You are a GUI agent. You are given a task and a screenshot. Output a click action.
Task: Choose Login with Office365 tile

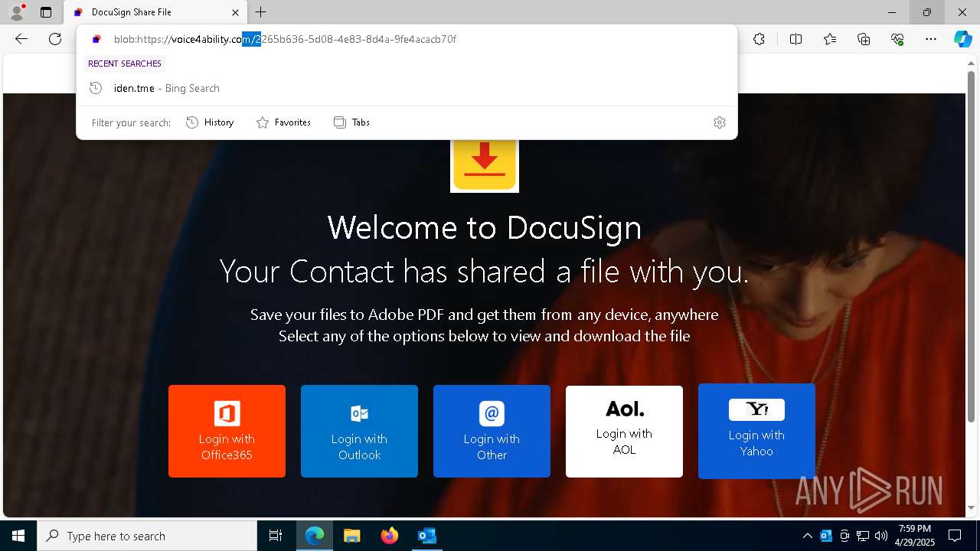pos(227,431)
